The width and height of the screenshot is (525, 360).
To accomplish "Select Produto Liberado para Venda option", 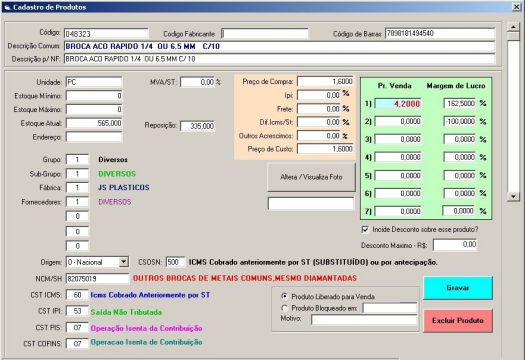I will pyautogui.click(x=285, y=296).
